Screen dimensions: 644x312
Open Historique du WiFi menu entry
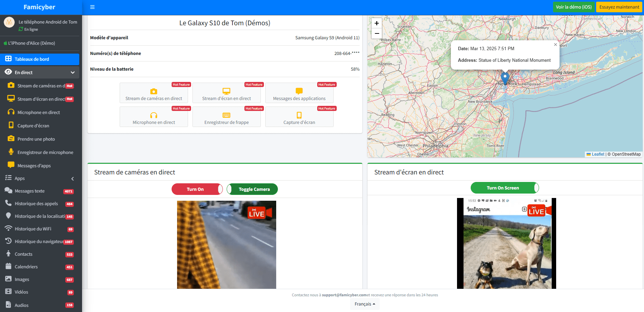[40, 229]
